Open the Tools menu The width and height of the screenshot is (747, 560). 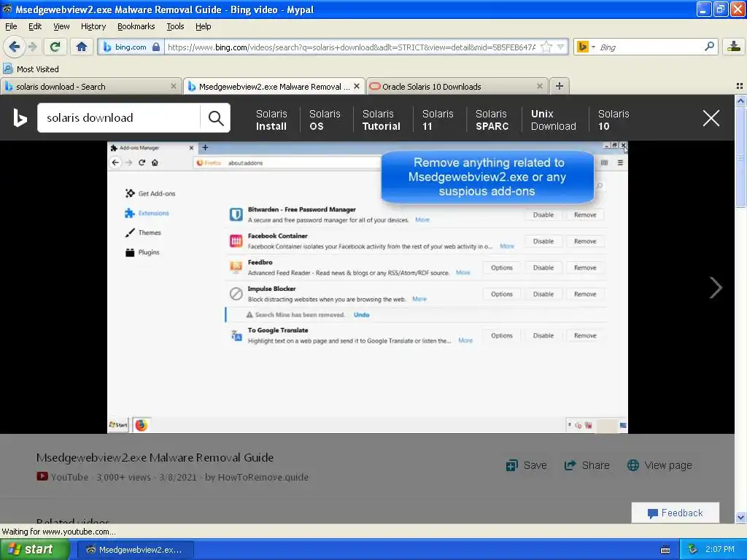[175, 26]
